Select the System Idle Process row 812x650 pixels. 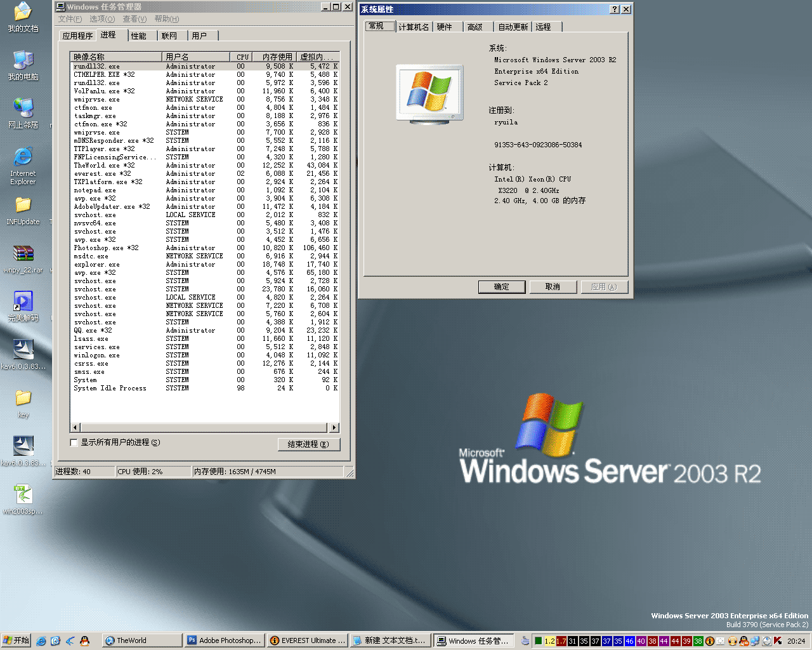point(205,388)
